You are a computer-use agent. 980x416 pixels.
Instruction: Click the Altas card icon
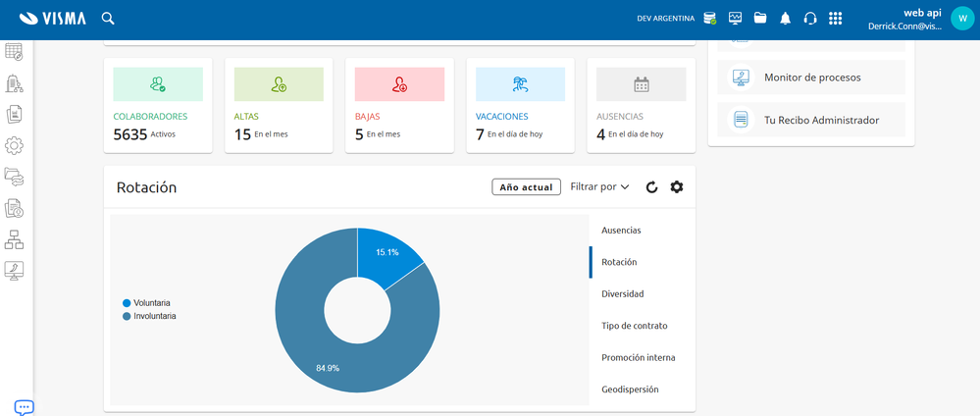[x=279, y=84]
